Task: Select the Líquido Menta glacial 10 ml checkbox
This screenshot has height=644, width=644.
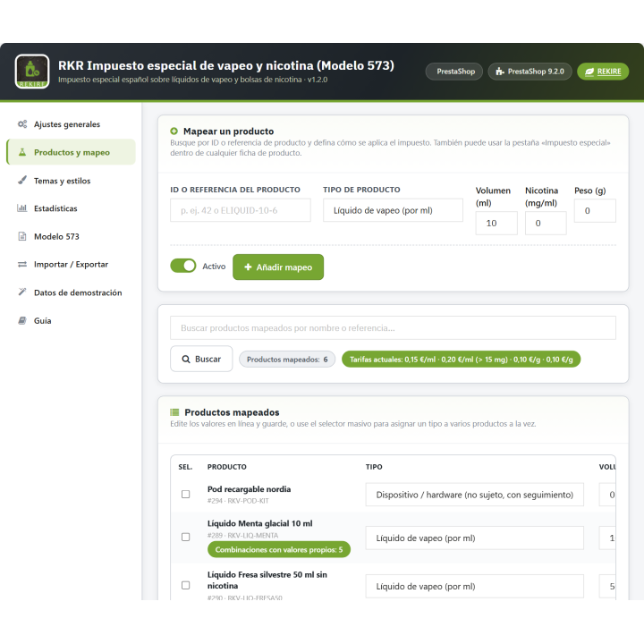Action: [x=186, y=537]
